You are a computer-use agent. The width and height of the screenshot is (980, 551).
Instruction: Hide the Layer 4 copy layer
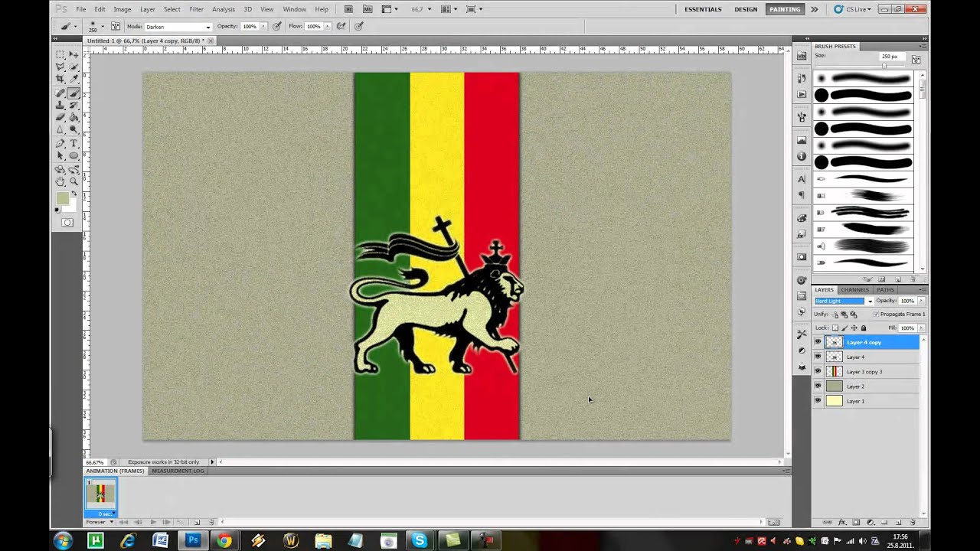(818, 342)
